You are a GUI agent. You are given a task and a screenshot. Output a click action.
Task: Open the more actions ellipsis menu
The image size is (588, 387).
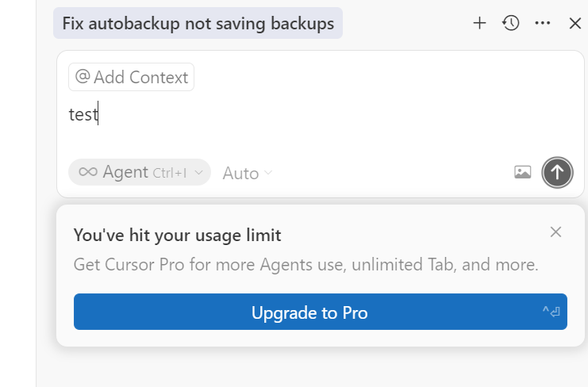[543, 24]
